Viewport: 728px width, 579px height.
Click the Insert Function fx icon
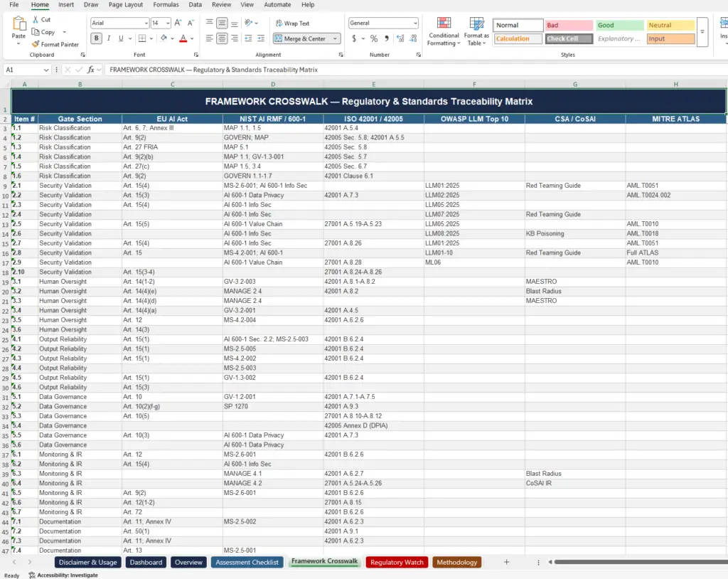tap(91, 70)
